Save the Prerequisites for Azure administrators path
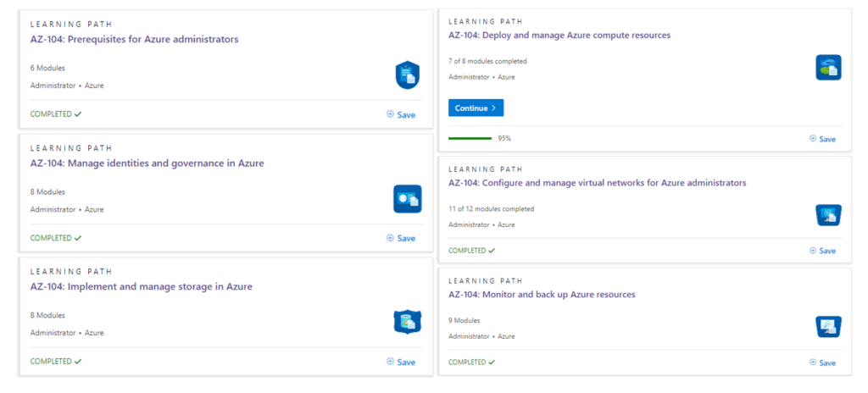 pyautogui.click(x=401, y=114)
